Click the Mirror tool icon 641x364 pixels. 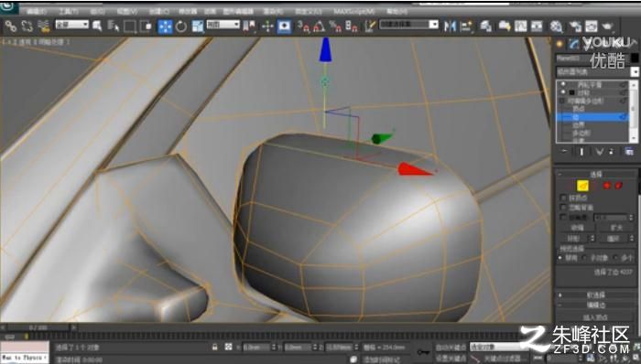point(451,27)
